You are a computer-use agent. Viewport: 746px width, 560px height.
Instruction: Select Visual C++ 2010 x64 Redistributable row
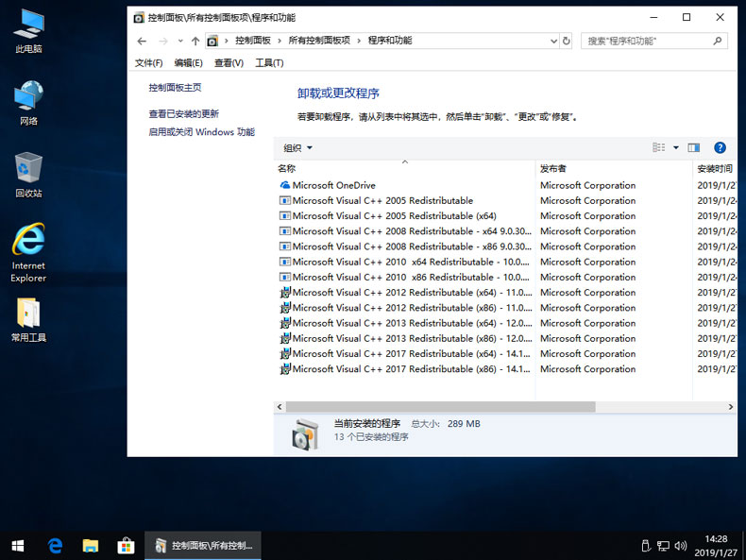[x=507, y=262]
